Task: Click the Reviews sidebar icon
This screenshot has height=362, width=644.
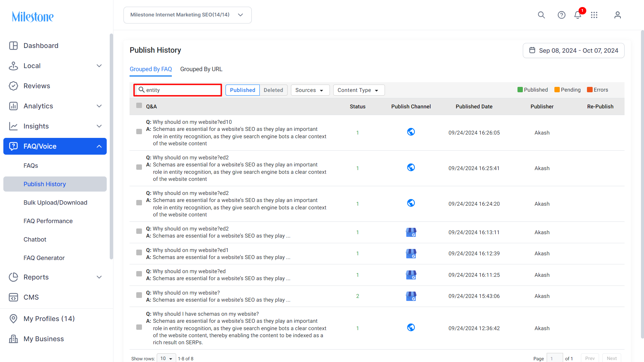Action: [13, 86]
